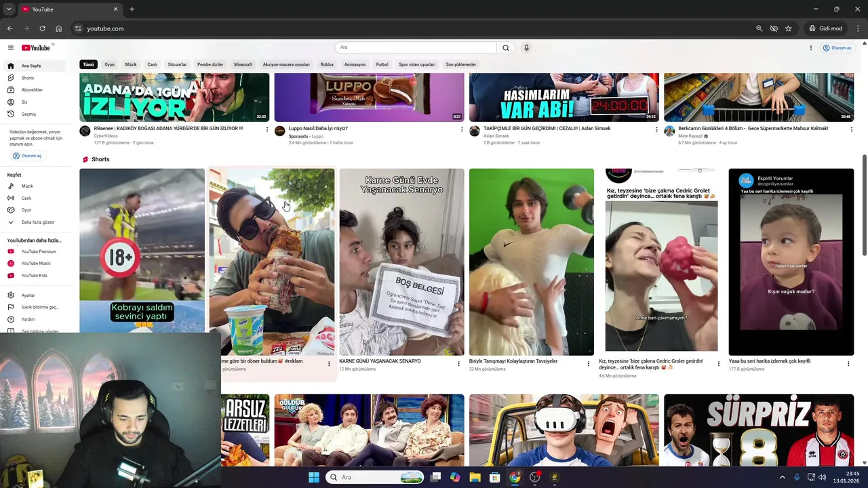This screenshot has width=868, height=488.
Task: Select the Futbol filter chip
Action: pyautogui.click(x=382, y=64)
